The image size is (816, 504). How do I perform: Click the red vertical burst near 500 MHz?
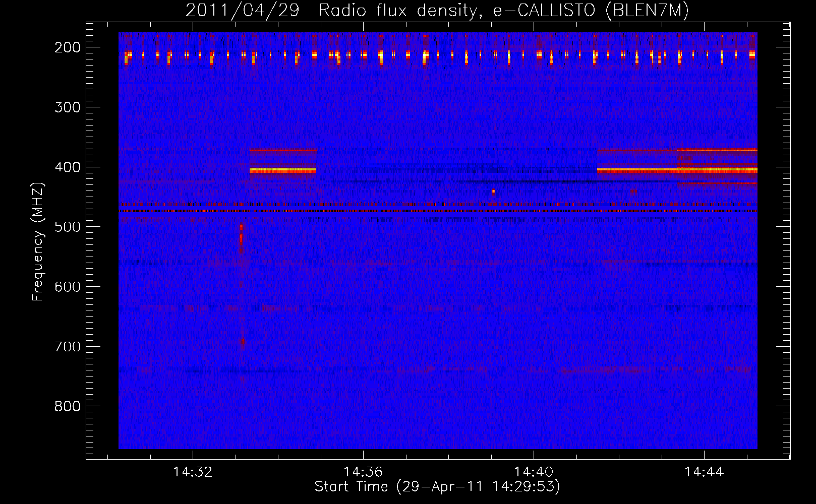point(241,237)
